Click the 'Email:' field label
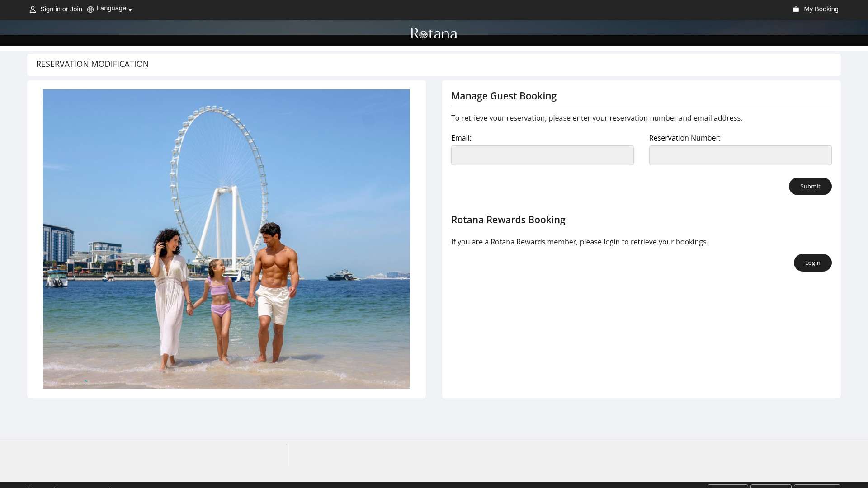 click(x=461, y=138)
